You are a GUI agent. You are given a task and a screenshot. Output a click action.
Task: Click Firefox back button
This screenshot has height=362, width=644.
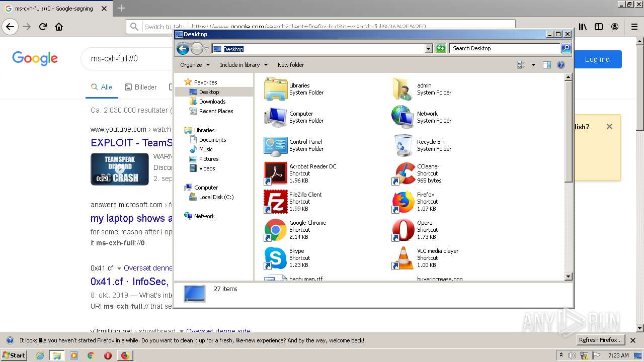click(x=10, y=27)
